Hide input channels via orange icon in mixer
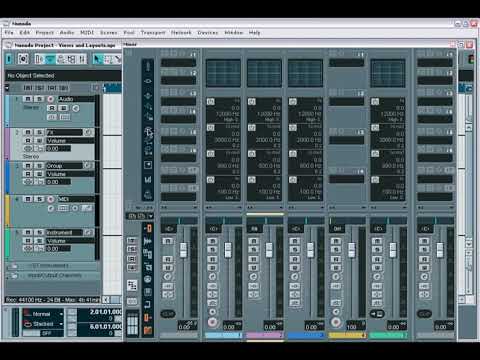The height and width of the screenshot is (360, 480). click(x=148, y=228)
